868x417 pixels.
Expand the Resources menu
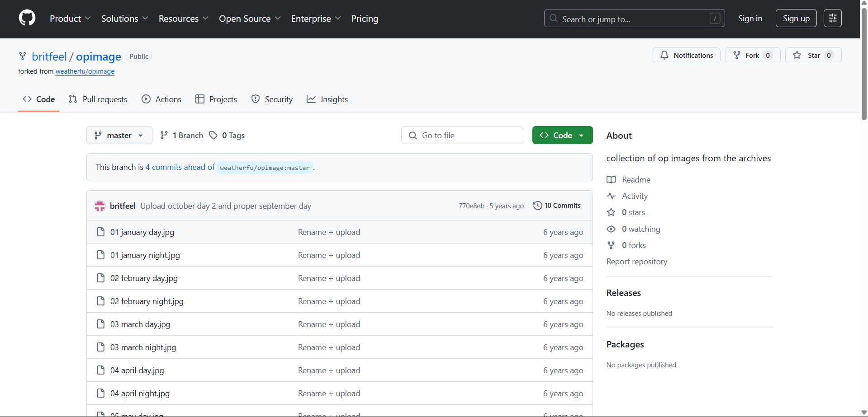[x=183, y=19]
